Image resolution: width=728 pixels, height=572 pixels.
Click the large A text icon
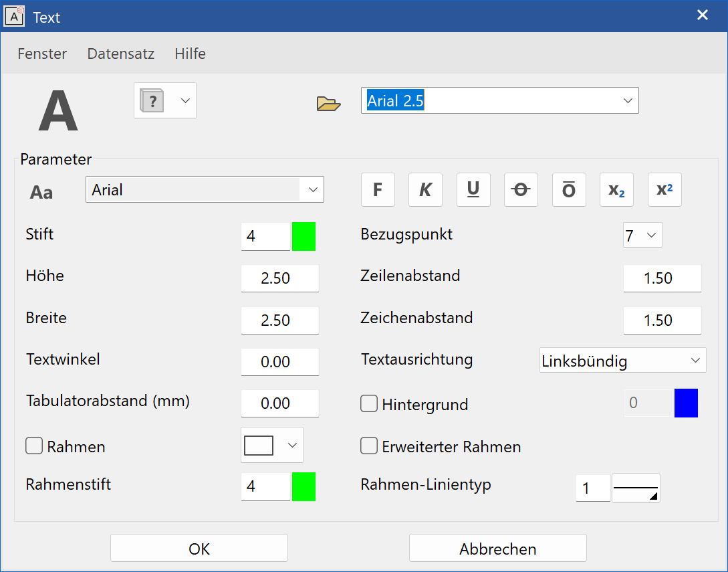click(x=58, y=111)
